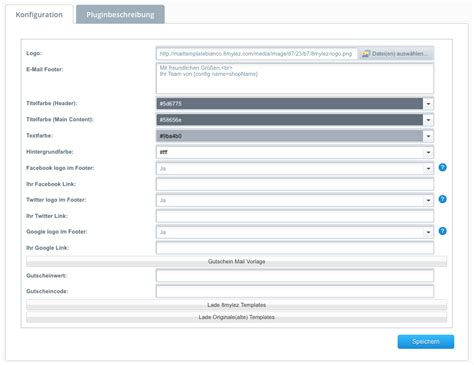
Task: Click the folder icon in the file select button
Action: [366, 54]
